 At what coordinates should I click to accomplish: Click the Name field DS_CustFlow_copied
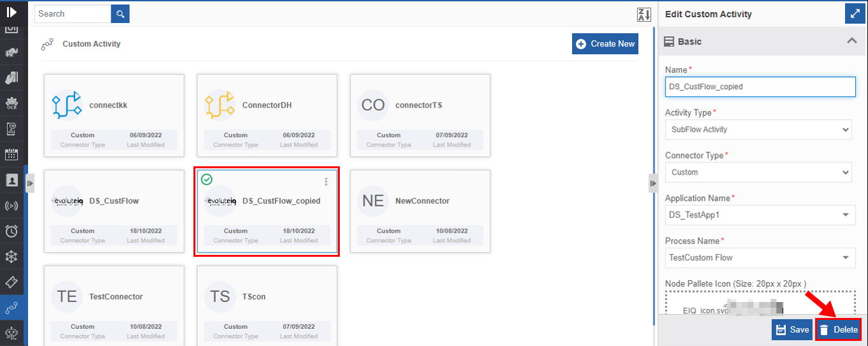[760, 87]
